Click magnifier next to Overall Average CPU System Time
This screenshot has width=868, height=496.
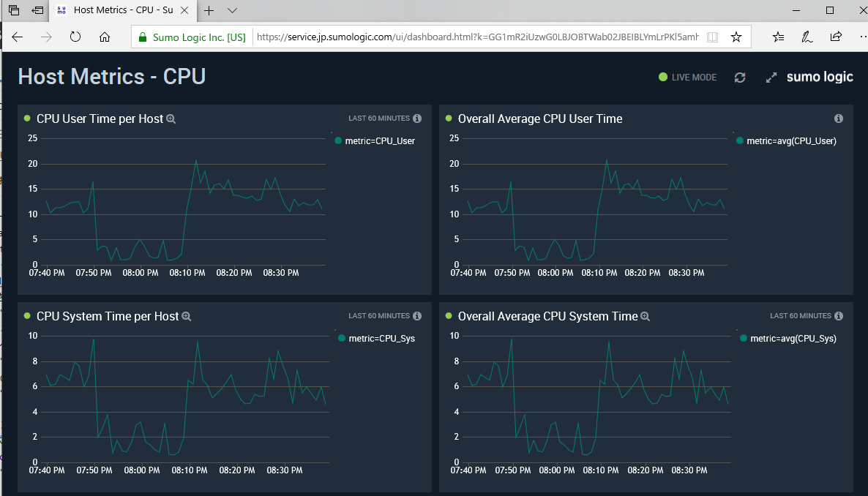click(645, 317)
